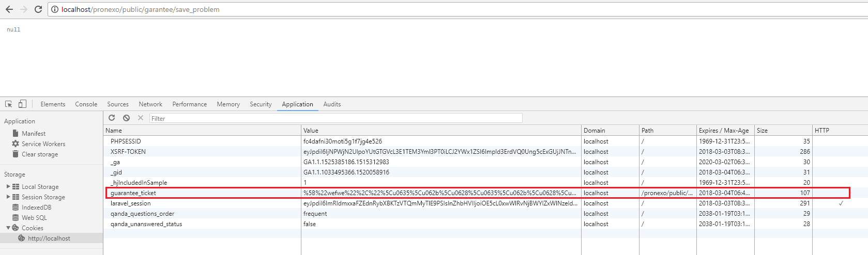Sort by the HTTP column header
The height and width of the screenshot is (255, 868).
(840, 131)
